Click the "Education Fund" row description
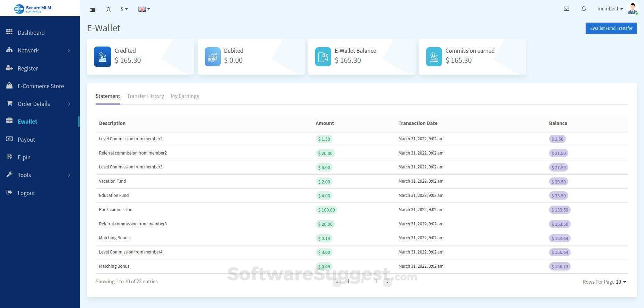This screenshot has height=308, width=644. 114,195
